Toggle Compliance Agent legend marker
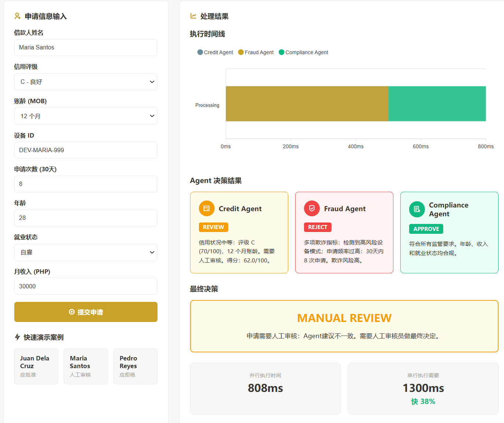The height and width of the screenshot is (423, 504). tap(281, 52)
